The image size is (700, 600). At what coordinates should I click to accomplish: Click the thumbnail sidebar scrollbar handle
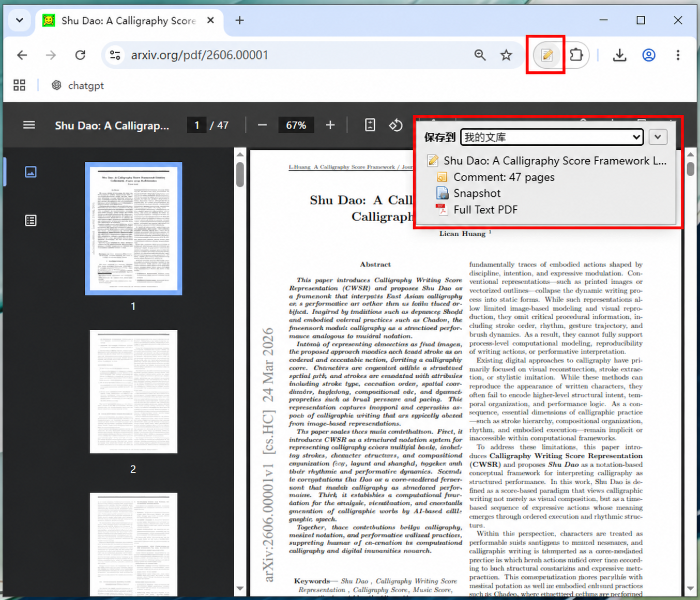pos(240,175)
